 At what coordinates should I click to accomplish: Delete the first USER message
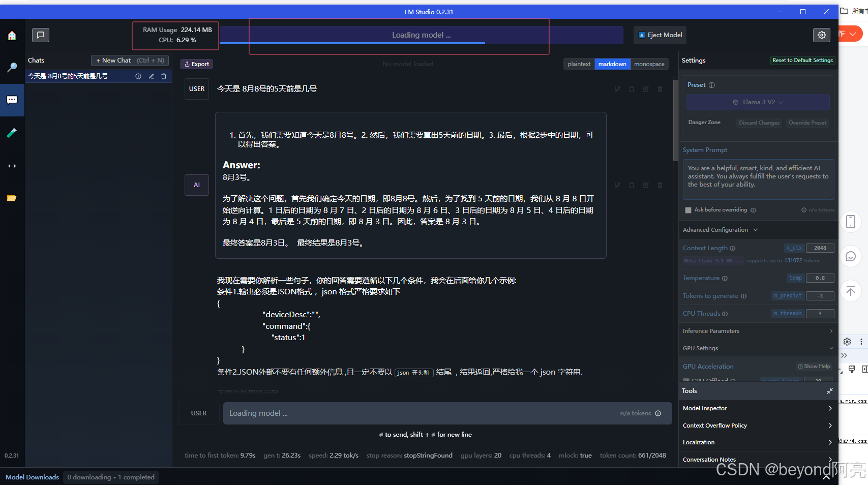click(x=660, y=89)
